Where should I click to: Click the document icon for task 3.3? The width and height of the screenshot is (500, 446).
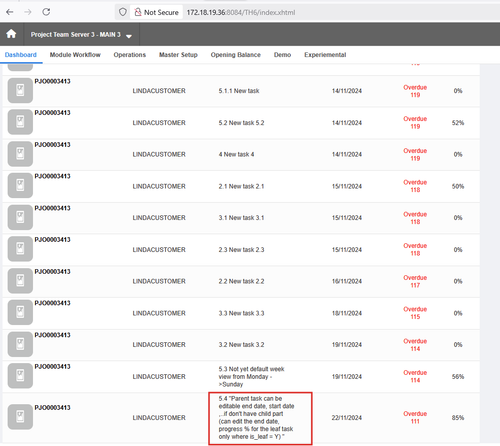[x=20, y=312]
